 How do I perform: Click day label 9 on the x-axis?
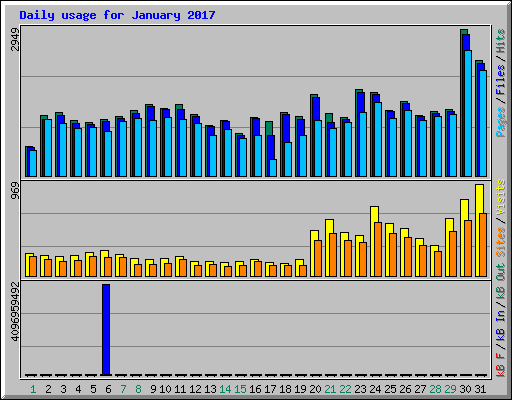pos(153,389)
